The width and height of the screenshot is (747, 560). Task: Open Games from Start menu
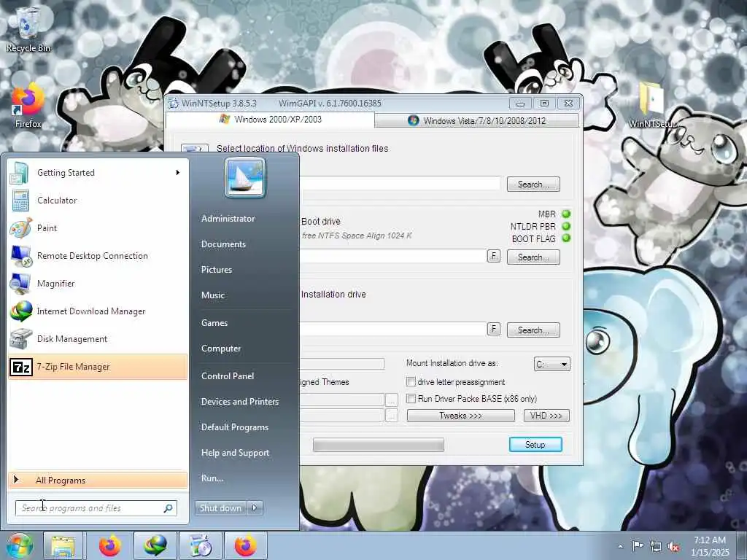[214, 323]
